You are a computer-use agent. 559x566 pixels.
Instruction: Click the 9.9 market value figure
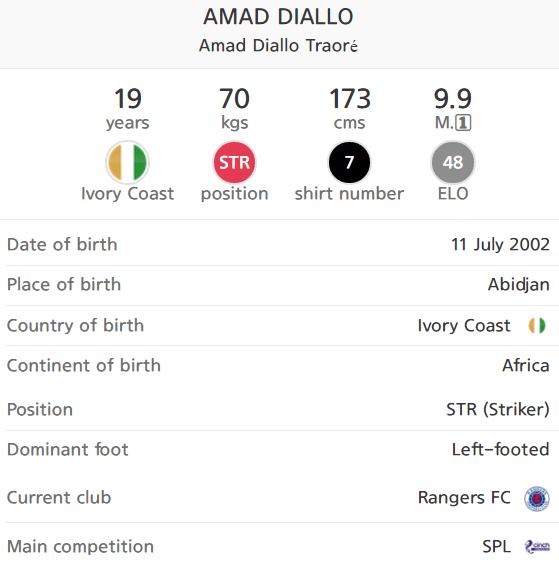[453, 99]
